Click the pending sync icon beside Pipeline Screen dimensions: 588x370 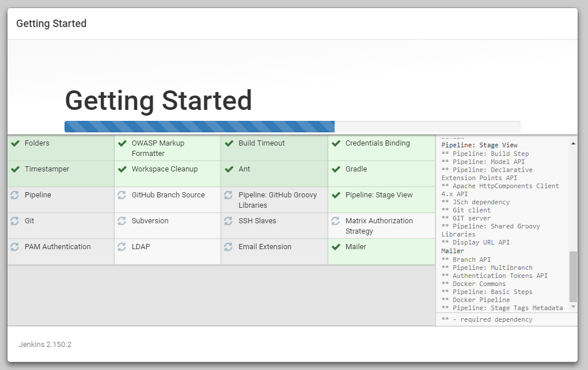[x=14, y=195]
